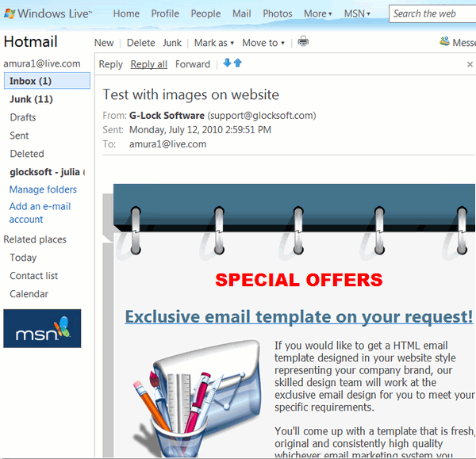
Task: Open the Move to dropdown
Action: pos(263,43)
